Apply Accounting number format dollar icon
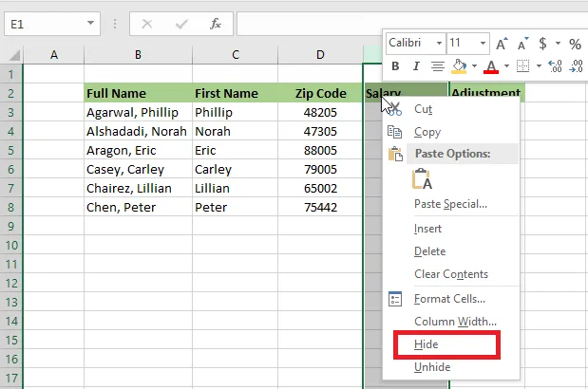Screen dimensions: 588x389 [x=542, y=44]
